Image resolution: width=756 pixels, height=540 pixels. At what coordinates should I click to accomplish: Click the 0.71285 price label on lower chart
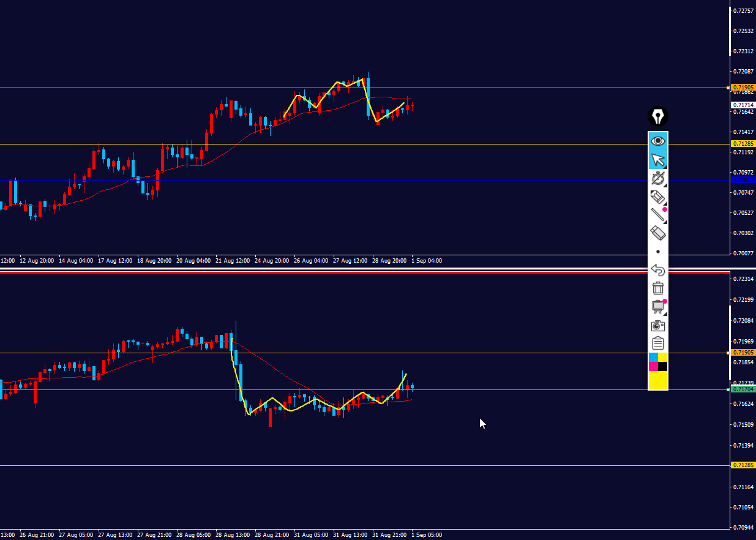point(743,465)
